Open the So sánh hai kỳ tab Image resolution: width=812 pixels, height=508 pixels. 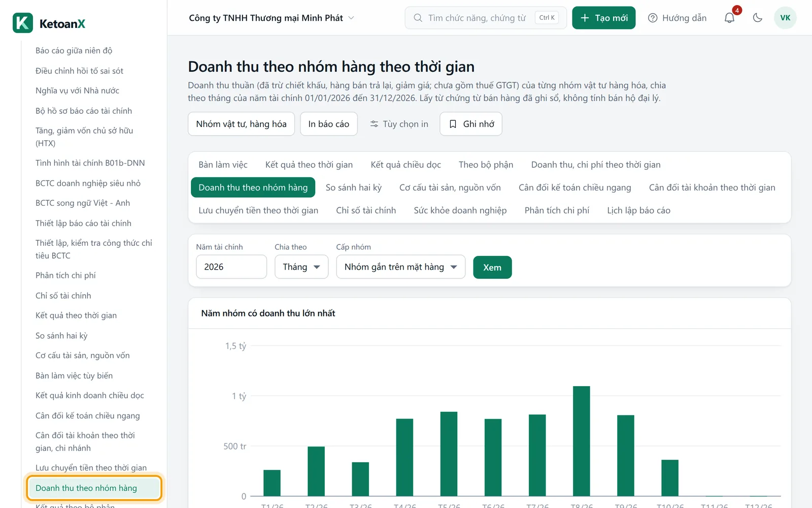[x=354, y=187]
